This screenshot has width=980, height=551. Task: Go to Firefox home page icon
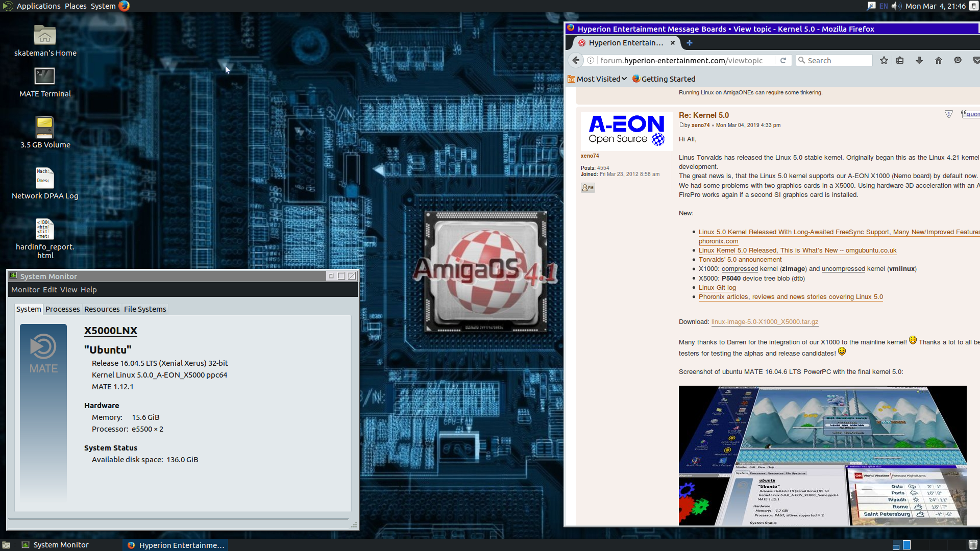939,60
